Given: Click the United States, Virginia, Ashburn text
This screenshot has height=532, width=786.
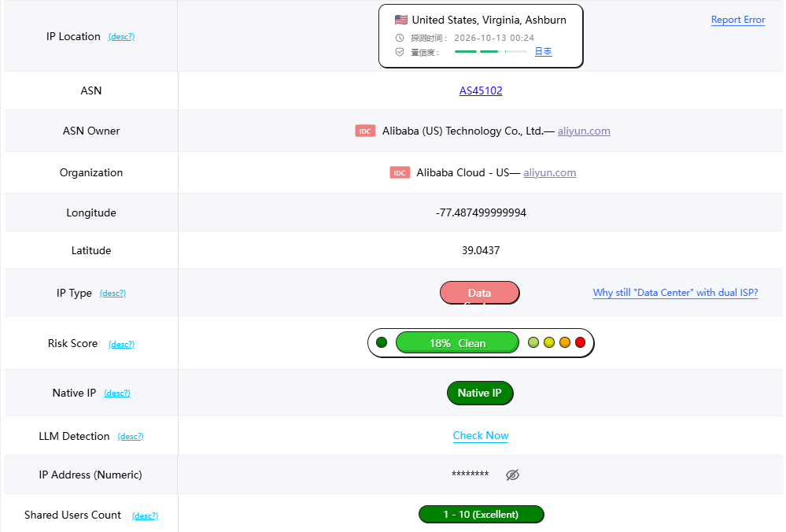Looking at the screenshot, I should point(489,20).
